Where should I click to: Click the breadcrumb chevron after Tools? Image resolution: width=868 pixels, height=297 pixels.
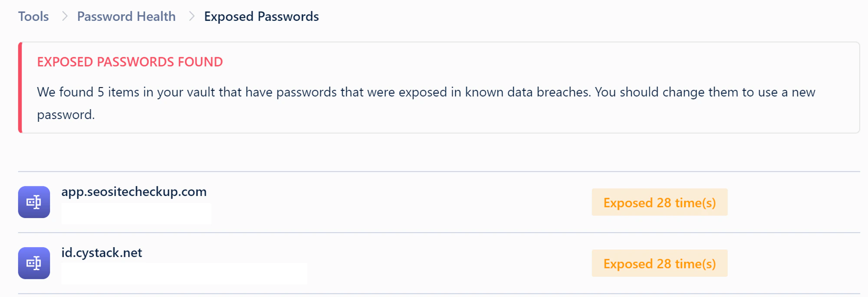point(64,16)
